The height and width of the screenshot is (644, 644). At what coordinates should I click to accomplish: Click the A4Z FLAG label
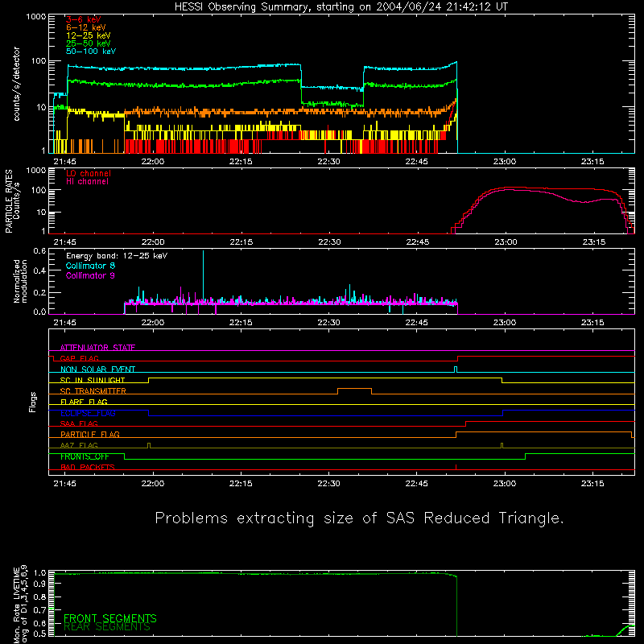pyautogui.click(x=79, y=445)
